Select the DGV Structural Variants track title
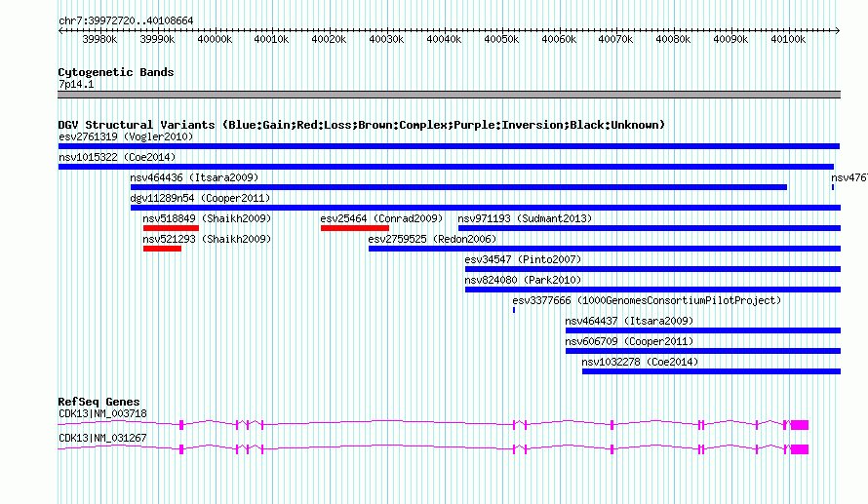 [362, 125]
